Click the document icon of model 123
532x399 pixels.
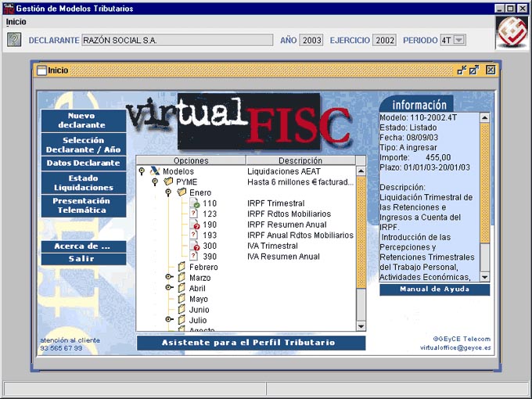pos(193,214)
